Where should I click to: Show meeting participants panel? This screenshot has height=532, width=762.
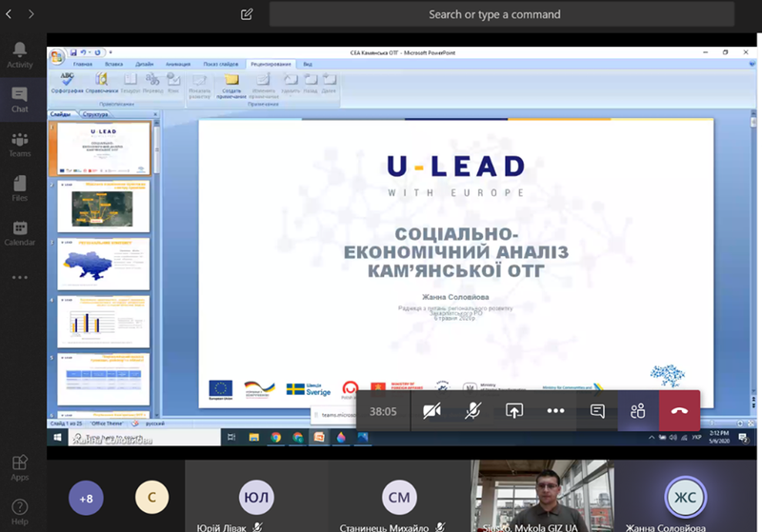(x=638, y=410)
